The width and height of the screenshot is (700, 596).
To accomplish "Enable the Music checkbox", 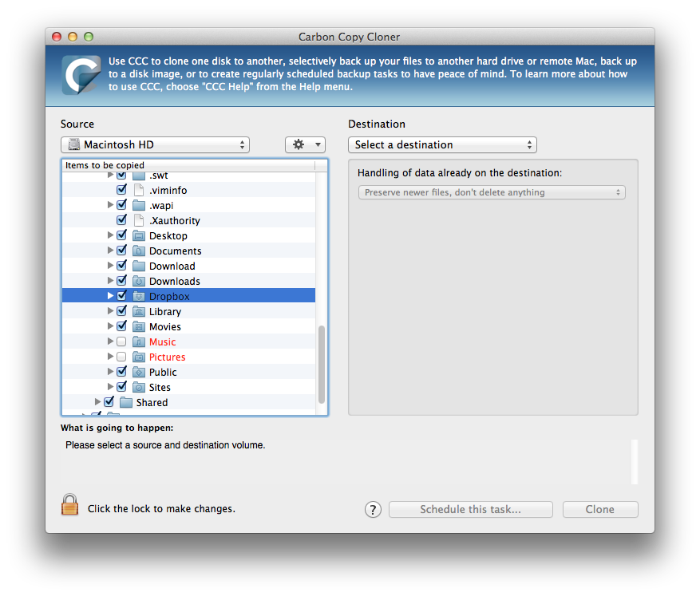I will point(121,341).
